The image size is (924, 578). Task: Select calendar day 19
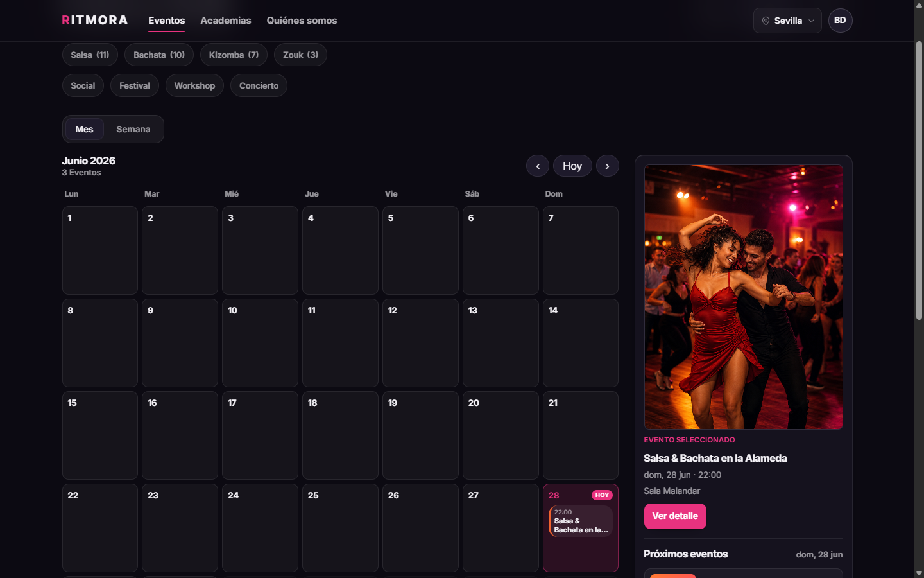click(420, 435)
